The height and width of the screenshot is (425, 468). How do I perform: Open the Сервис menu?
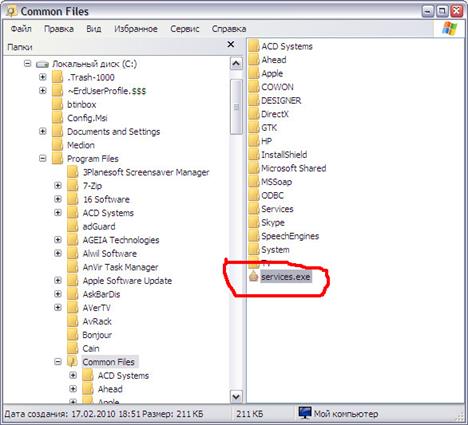185,29
